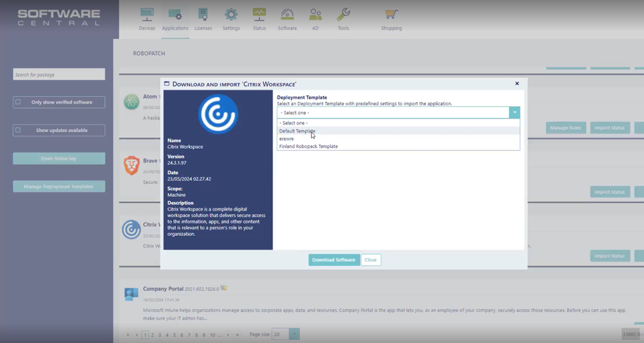
Task: Open the Settings gear icon
Action: [231, 15]
